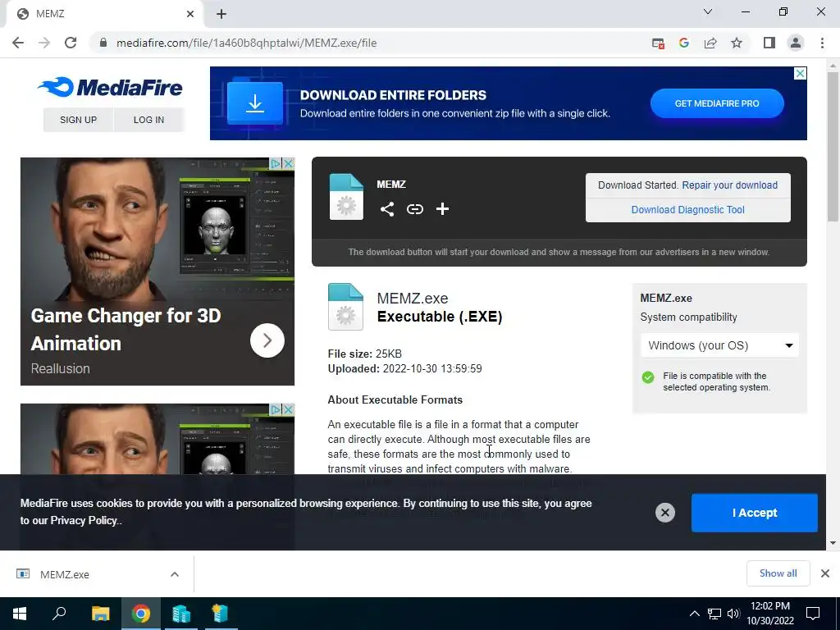Close the second Reallusion ad
This screenshot has height=630, width=840.
click(x=289, y=409)
